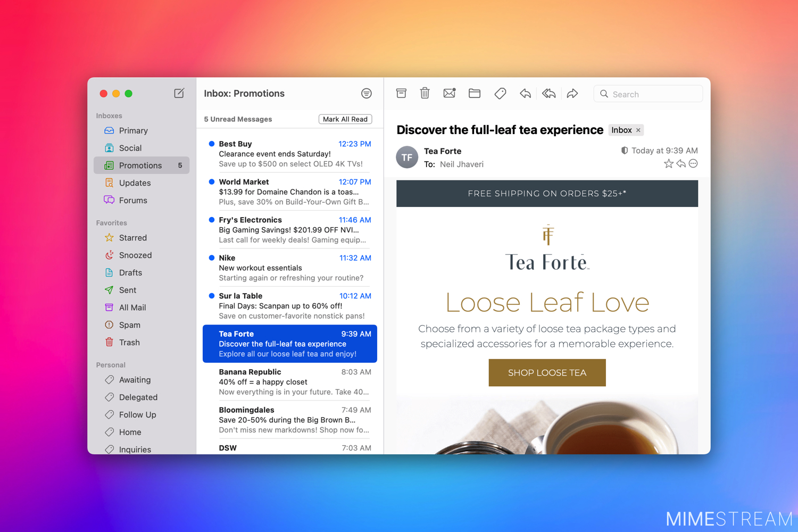This screenshot has width=798, height=532.
Task: Select the Home label
Action: point(142,432)
